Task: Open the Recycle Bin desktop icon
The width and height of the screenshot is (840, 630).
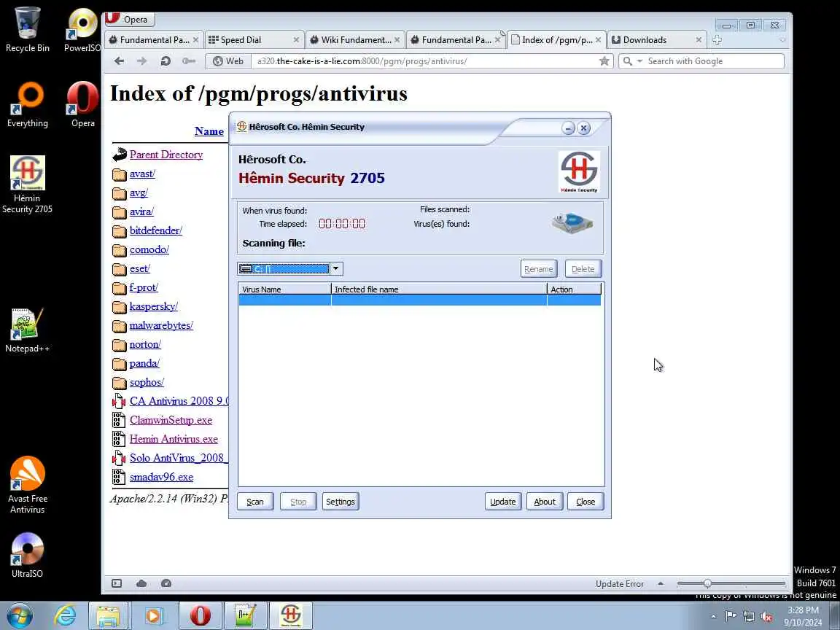Action: click(x=27, y=30)
